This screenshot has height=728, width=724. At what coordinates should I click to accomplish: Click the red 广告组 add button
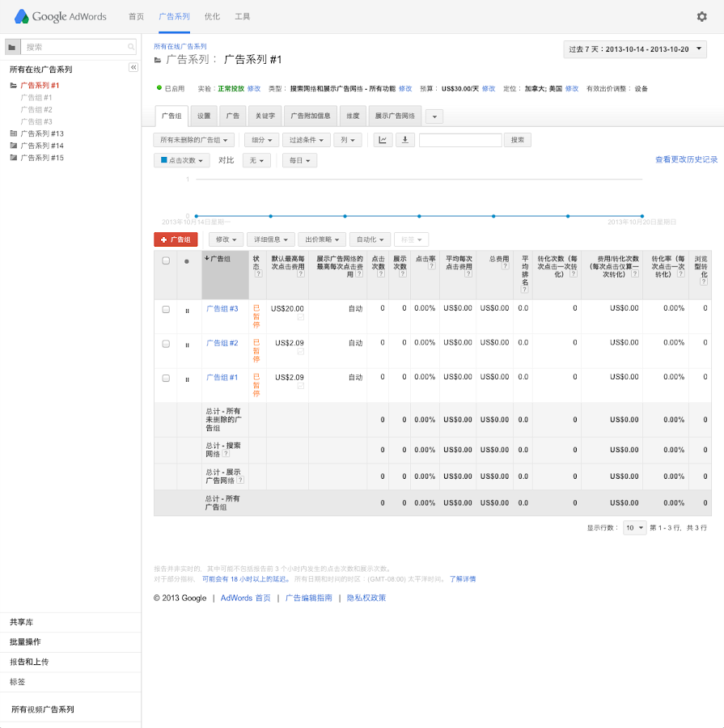(176, 239)
